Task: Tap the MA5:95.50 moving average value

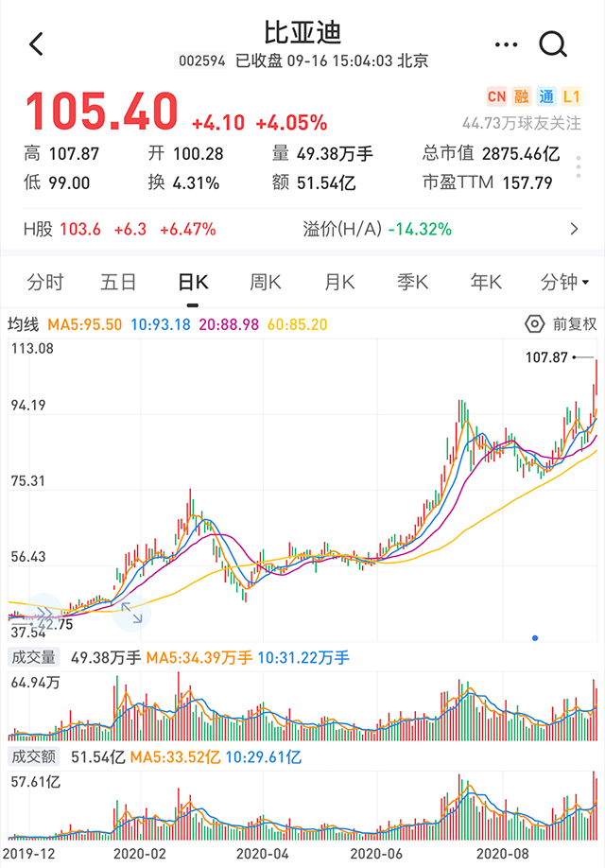Action: tap(85, 324)
